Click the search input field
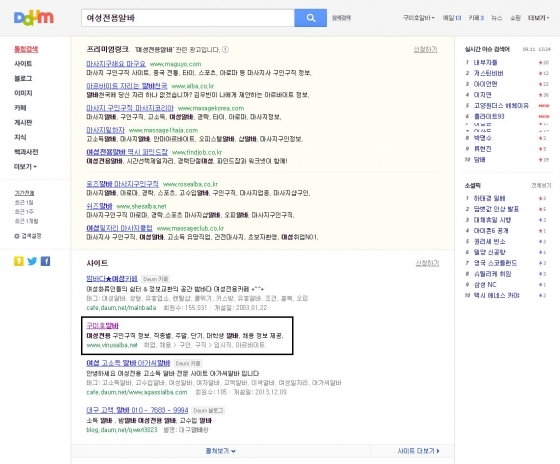 (188, 18)
